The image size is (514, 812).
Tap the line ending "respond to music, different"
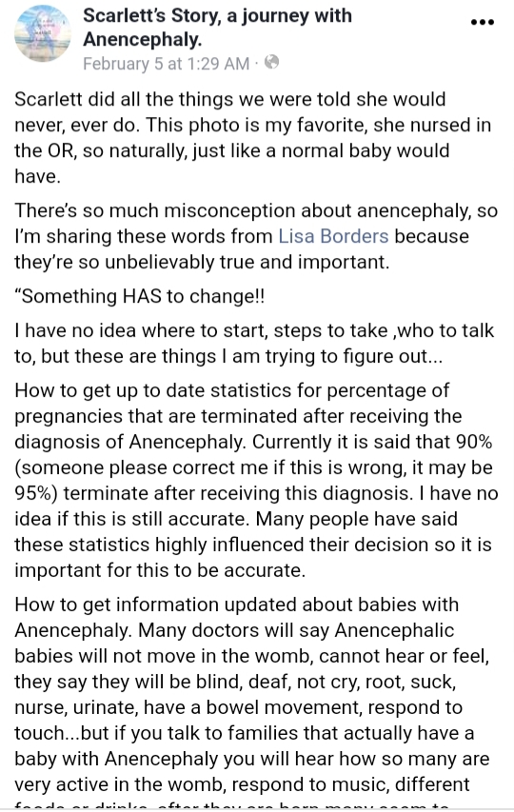(x=243, y=784)
